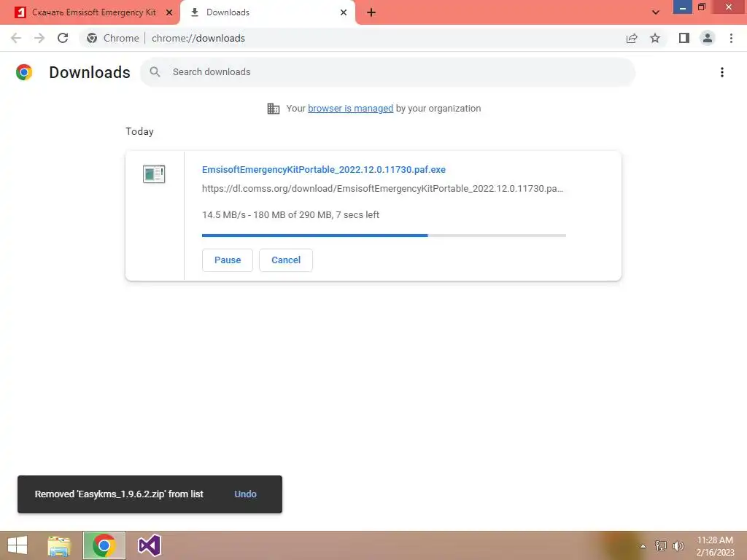Image resolution: width=747 pixels, height=560 pixels.
Task: Open the network tray icon
Action: 661,545
